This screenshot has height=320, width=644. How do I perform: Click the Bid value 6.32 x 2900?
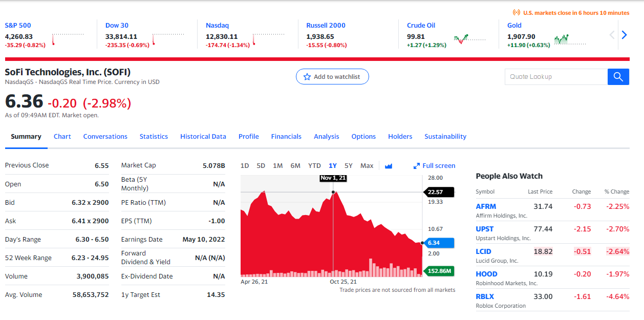[x=90, y=203]
